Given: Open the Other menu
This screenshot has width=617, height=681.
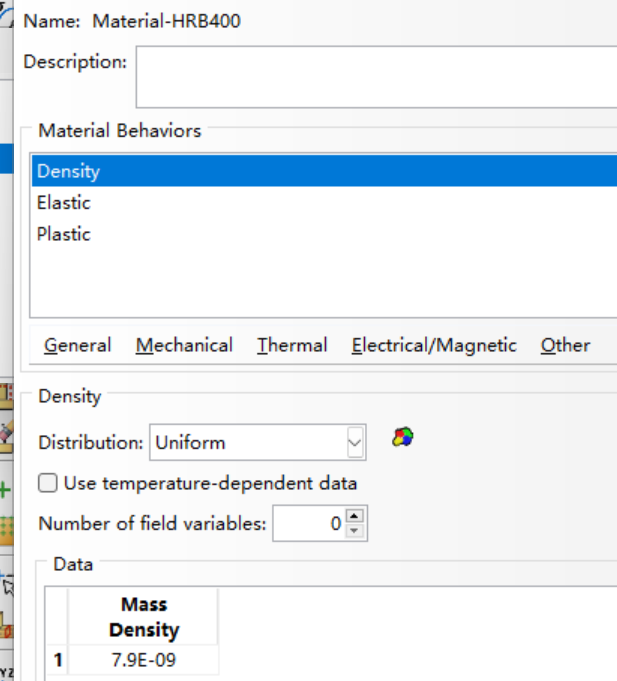Looking at the screenshot, I should [x=565, y=346].
